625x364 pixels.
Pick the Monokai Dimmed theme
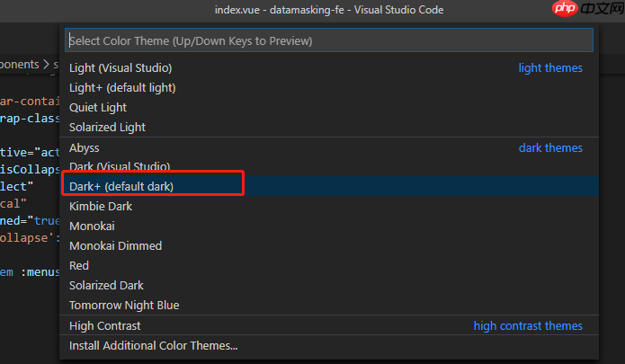(x=114, y=246)
